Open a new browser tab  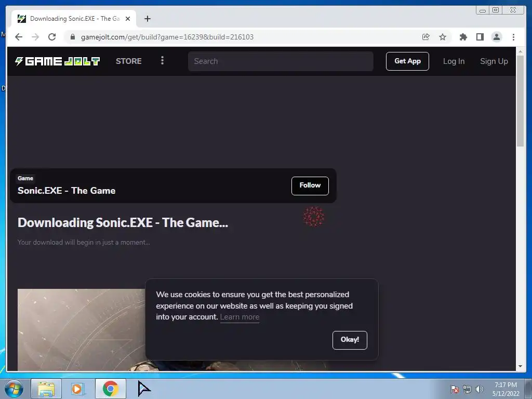(x=147, y=19)
